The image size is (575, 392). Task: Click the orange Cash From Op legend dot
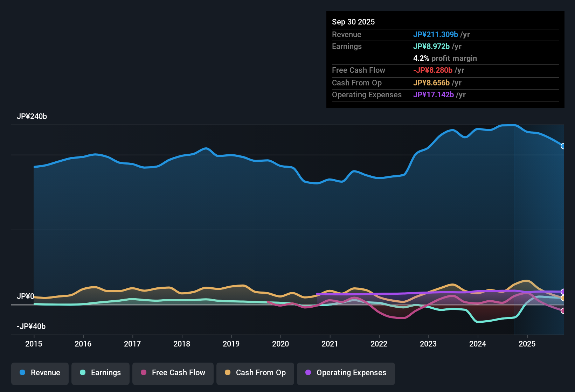pyautogui.click(x=228, y=373)
